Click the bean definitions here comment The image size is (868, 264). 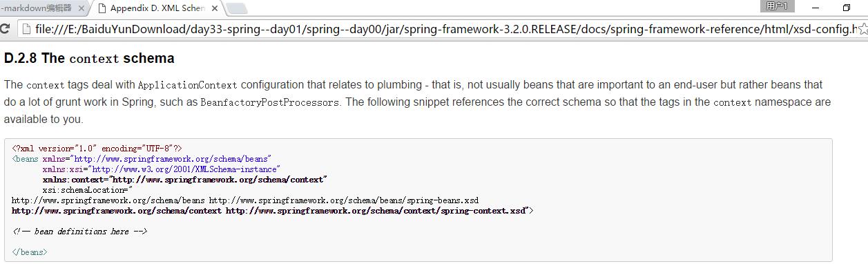coord(79,232)
